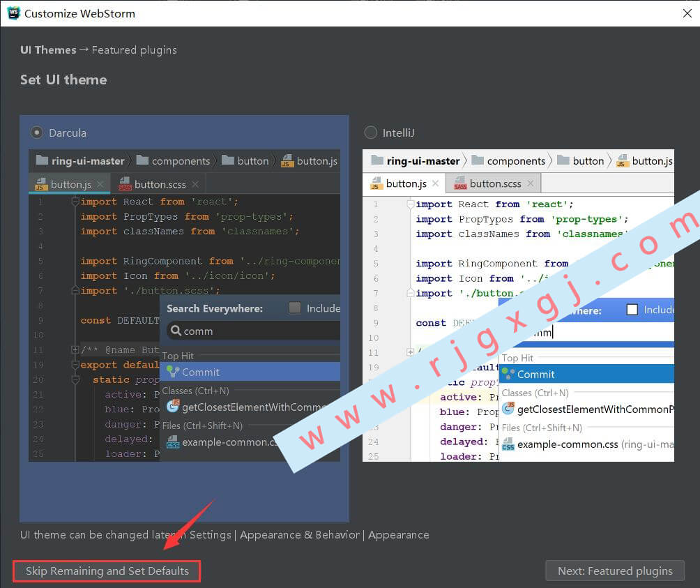Click the Include checkbox in IntelliJ preview
Viewport: 700px width, 588px height.
tap(632, 310)
